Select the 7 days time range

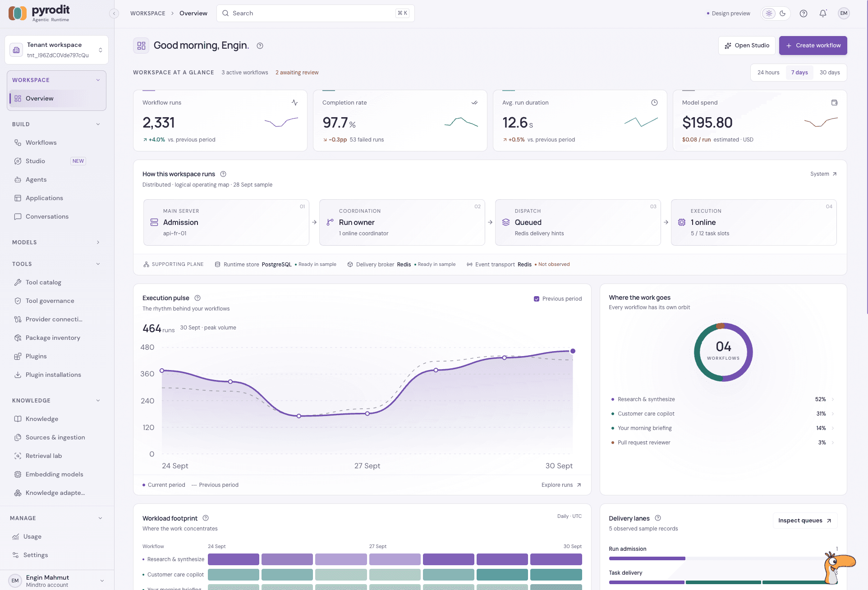(799, 73)
